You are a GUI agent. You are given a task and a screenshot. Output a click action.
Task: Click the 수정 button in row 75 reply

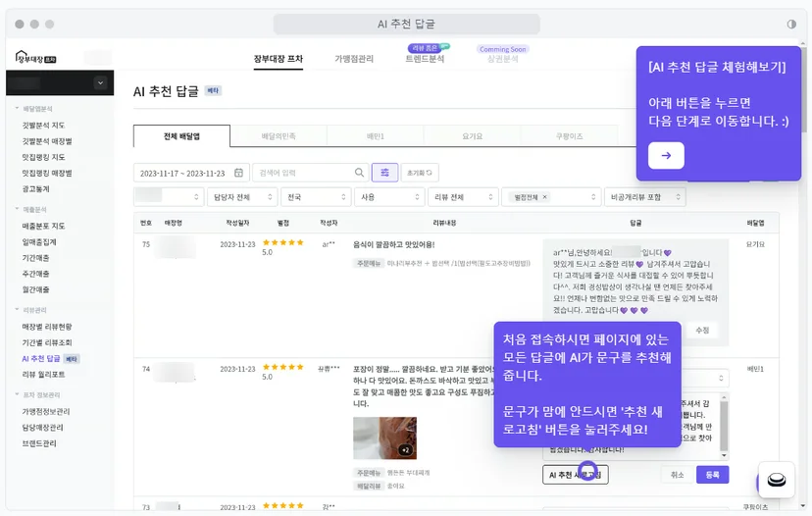pos(702,330)
